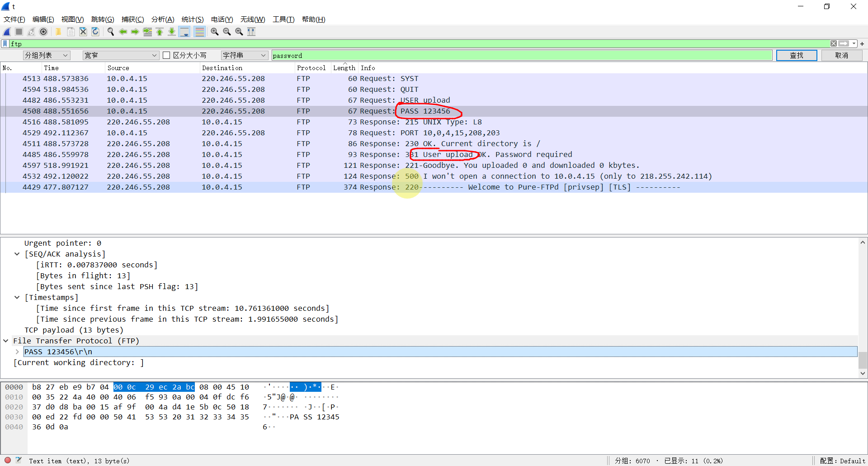Open the 编辑(E) menu
Screen dimensions: 868x466
coord(43,19)
